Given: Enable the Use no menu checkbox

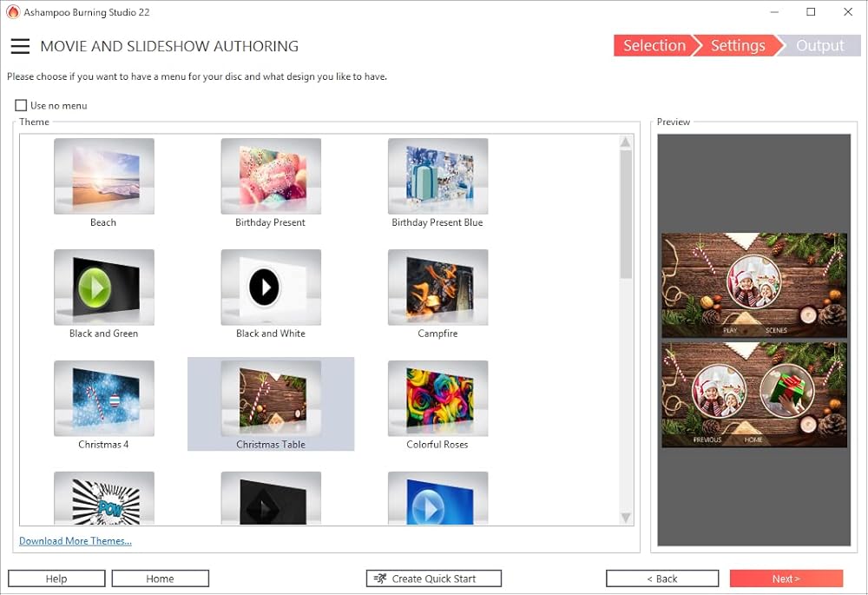Looking at the screenshot, I should coord(22,106).
